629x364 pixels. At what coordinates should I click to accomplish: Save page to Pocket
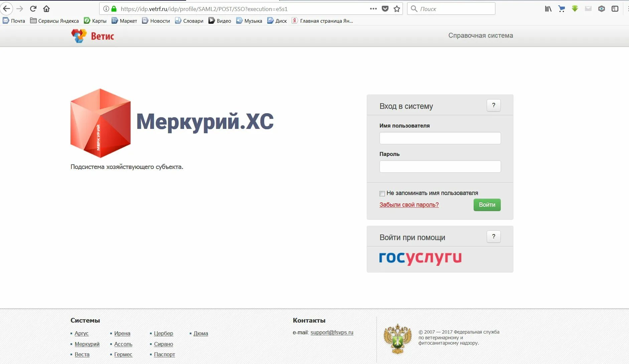coord(385,9)
